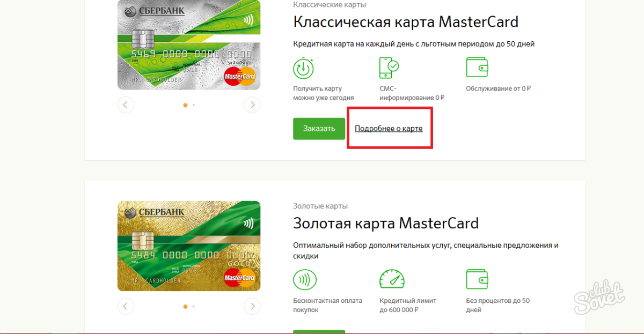Select first carousel dot under classic card
Image resolution: width=644 pixels, height=334 pixels.
point(185,105)
